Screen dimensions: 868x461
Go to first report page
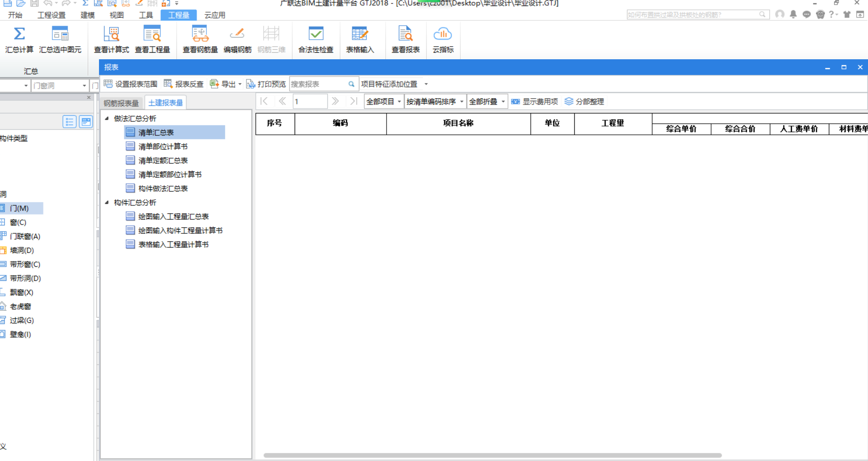(264, 101)
